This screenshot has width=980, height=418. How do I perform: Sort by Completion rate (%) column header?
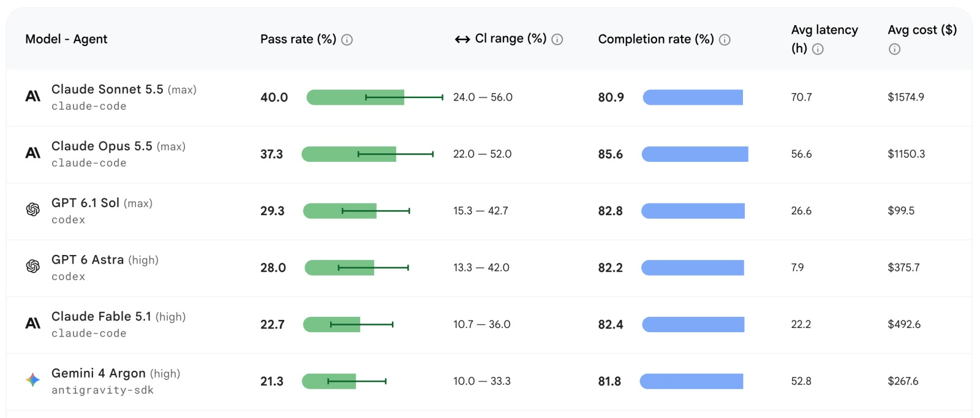click(656, 39)
